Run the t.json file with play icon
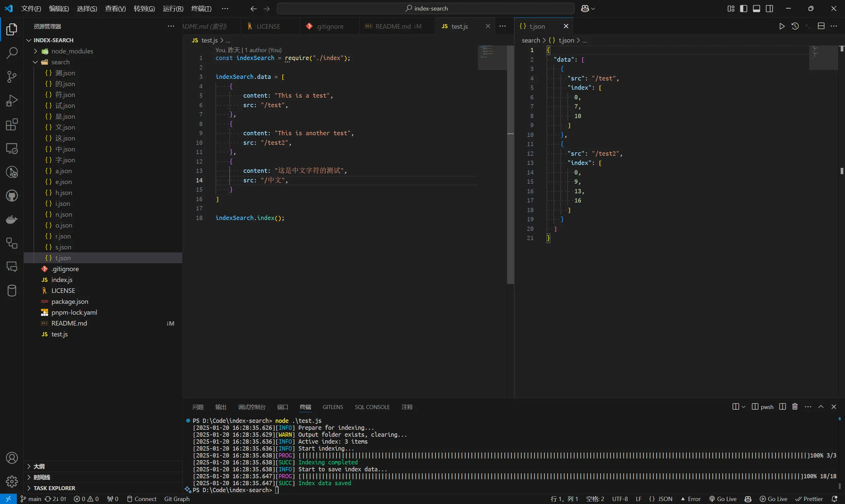 point(782,26)
